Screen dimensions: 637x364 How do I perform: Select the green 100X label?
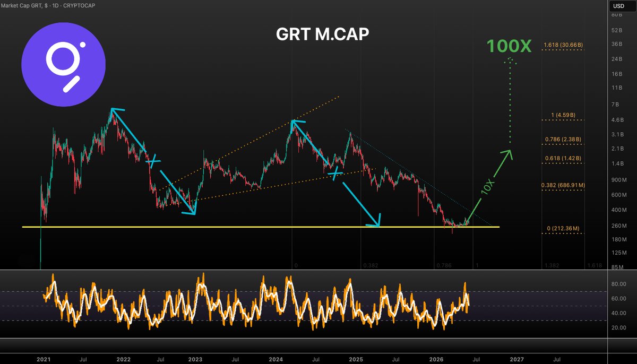point(510,46)
